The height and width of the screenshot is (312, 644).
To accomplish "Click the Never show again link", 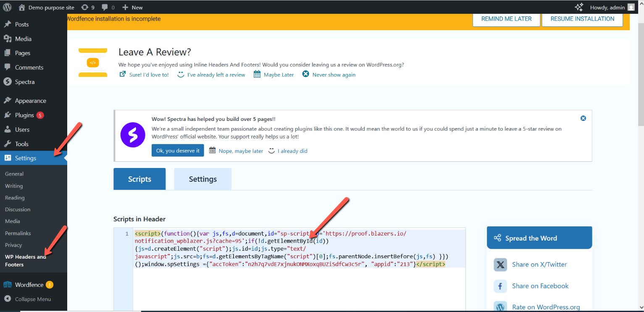I will [x=334, y=75].
